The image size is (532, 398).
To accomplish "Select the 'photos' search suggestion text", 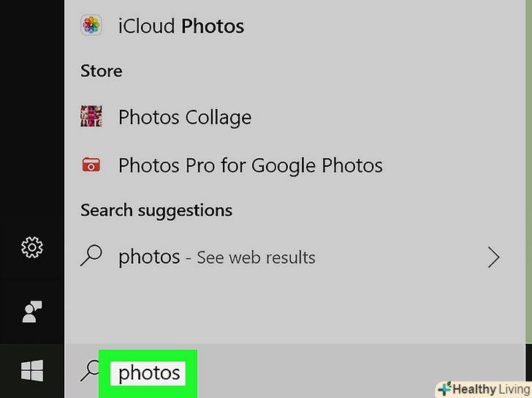I will tap(149, 257).
